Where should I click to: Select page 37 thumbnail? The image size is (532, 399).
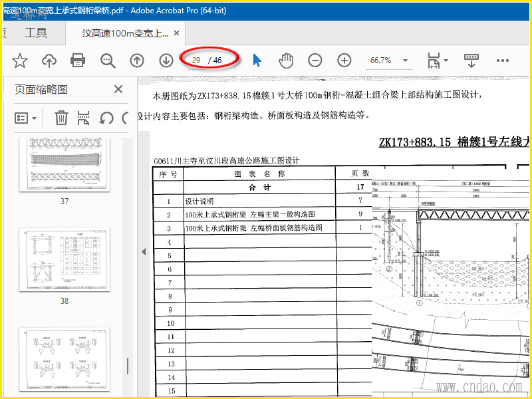coord(65,164)
